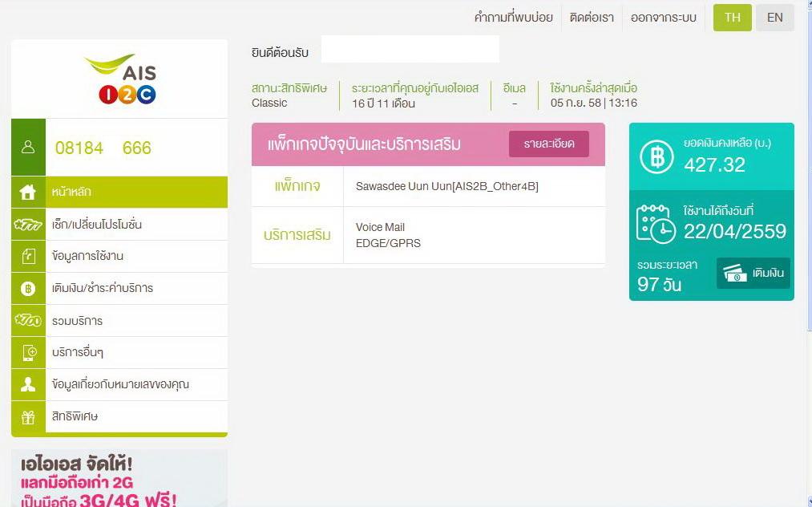Open ติดต่อเรา contact link
The height and width of the screenshot is (507, 812).
[592, 18]
